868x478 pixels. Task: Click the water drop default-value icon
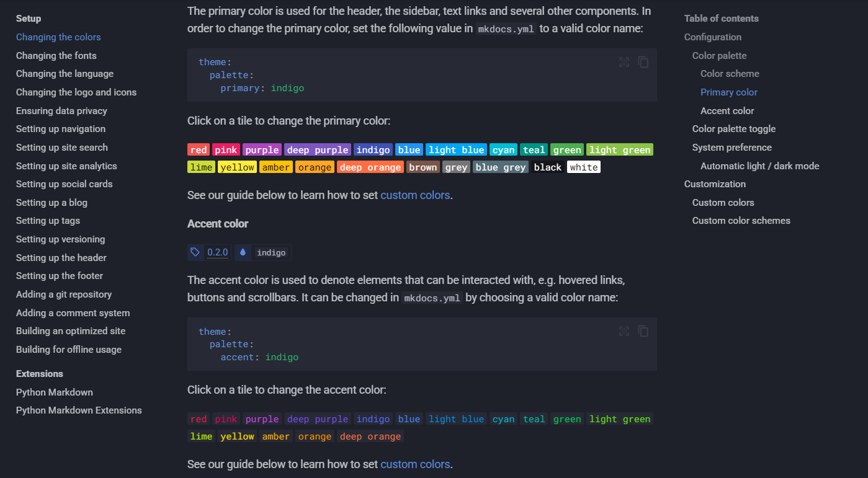coord(243,252)
